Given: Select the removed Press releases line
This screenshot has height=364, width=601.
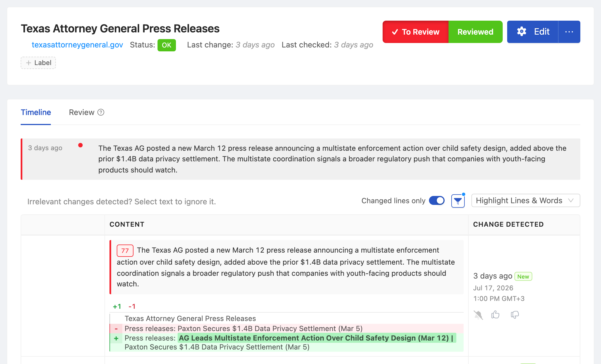Looking at the screenshot, I should click(x=287, y=329).
